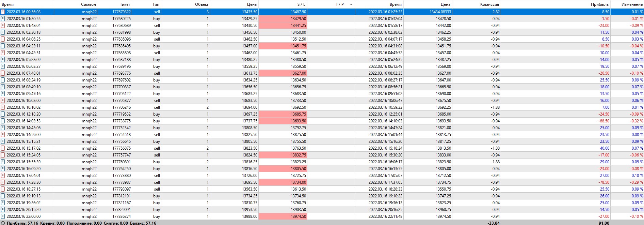Viewport: 644px width, 225px height.
Task: Click the order icon in the 08:24:19 row
Action: point(3,80)
